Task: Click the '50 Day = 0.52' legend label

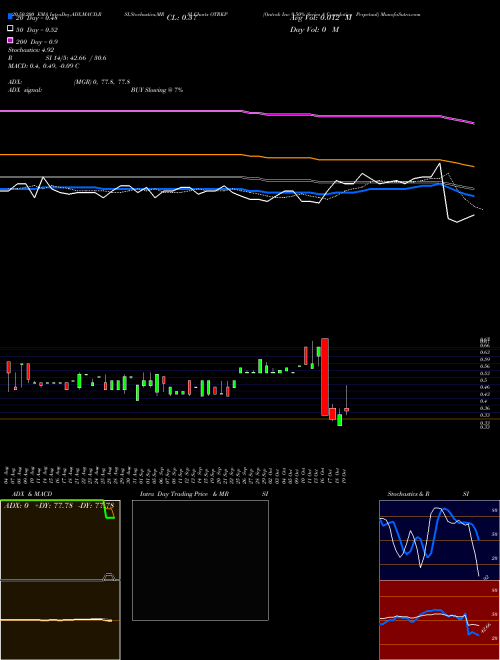Action: 37,30
